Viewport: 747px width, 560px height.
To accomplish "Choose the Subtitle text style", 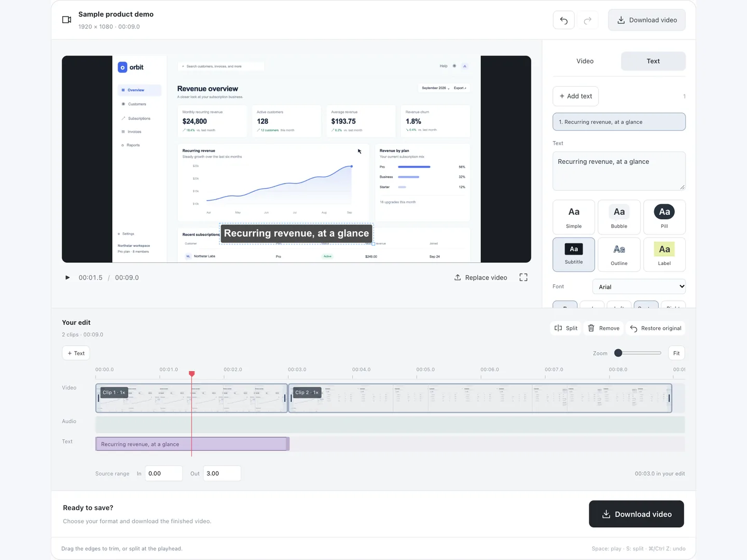I will pos(574,255).
